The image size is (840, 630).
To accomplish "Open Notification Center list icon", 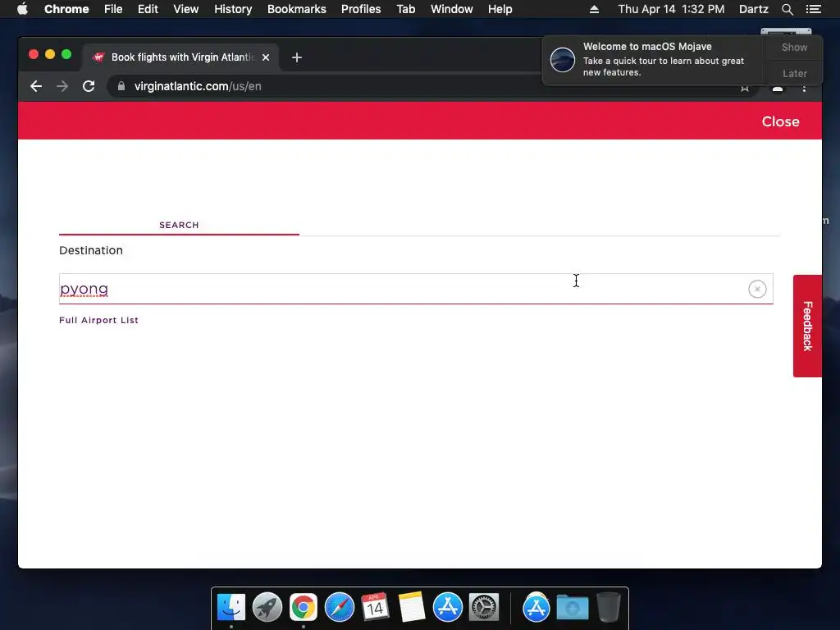I will pyautogui.click(x=814, y=9).
